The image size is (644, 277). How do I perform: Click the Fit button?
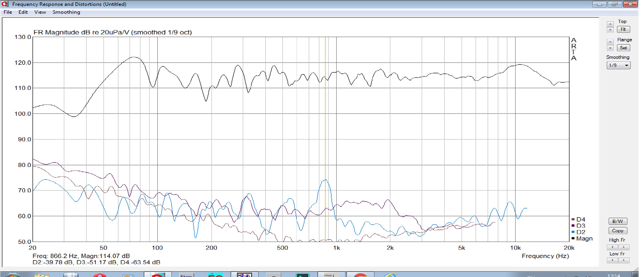coord(623,29)
